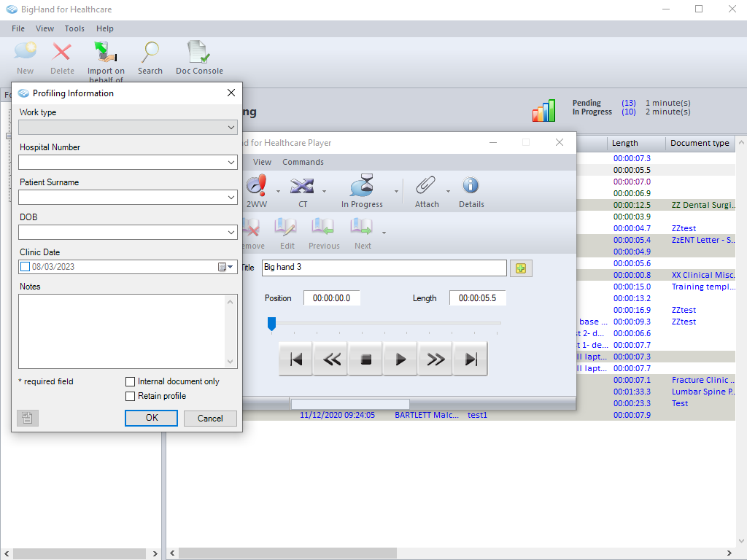Open the In Progress dropdown arrow
Screen dimensions: 747x560
396,192
